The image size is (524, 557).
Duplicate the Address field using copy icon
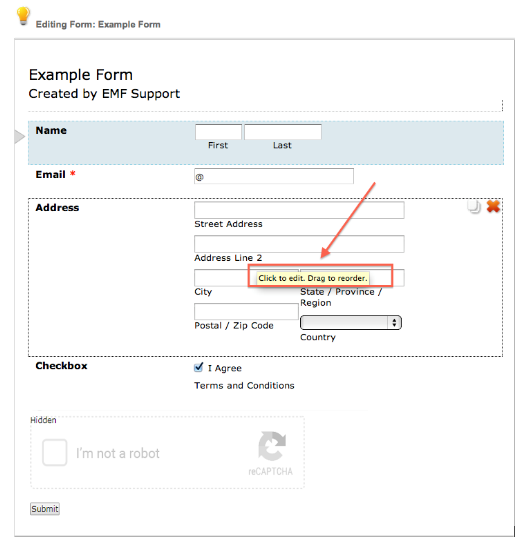pos(474,207)
